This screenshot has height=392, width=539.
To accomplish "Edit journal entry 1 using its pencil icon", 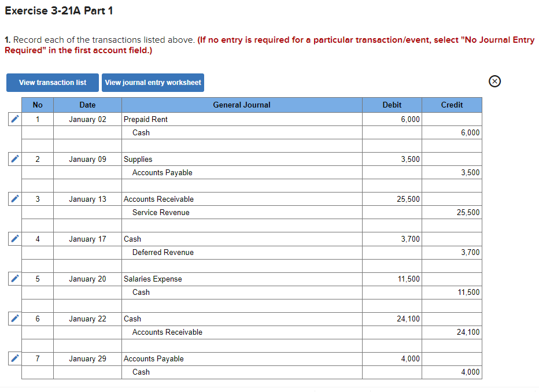I will point(14,119).
